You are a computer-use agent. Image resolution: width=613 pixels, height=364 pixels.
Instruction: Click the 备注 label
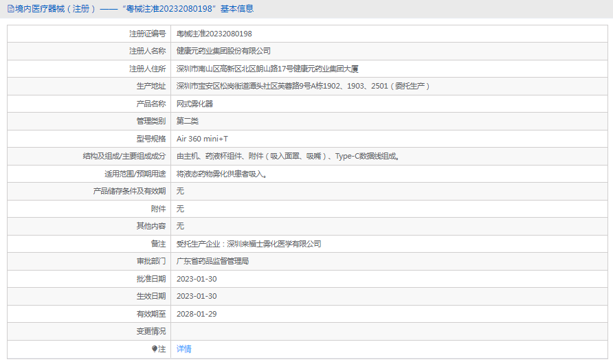tap(158, 244)
